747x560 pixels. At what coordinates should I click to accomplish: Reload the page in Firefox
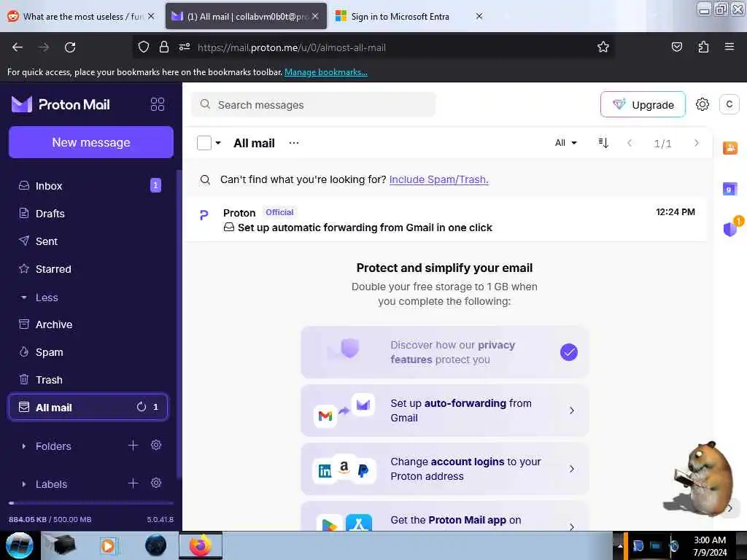[70, 47]
